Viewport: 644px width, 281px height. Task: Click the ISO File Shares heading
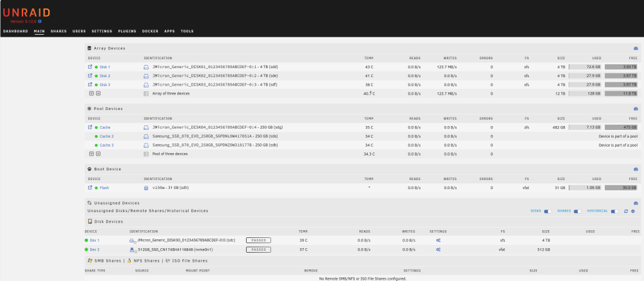point(189,261)
